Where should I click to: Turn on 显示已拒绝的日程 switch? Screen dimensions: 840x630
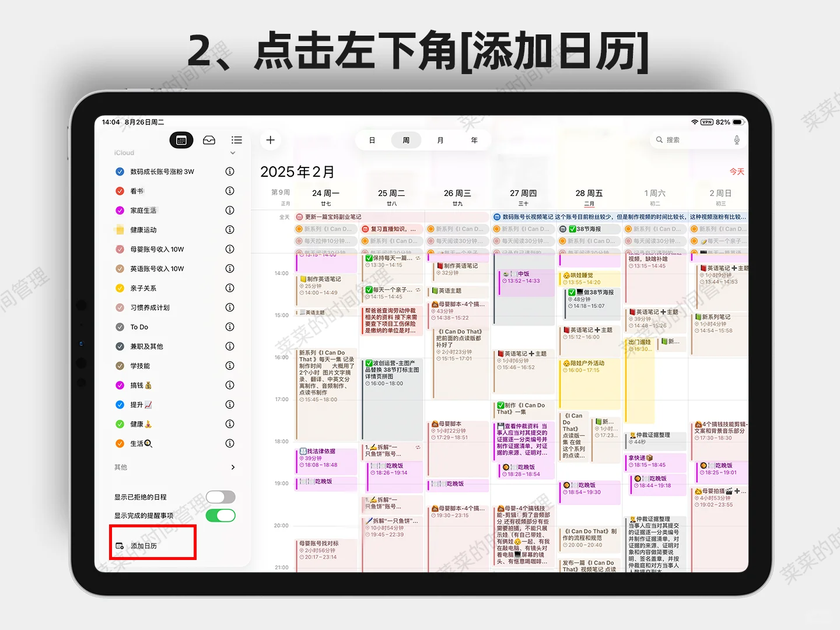tap(220, 496)
